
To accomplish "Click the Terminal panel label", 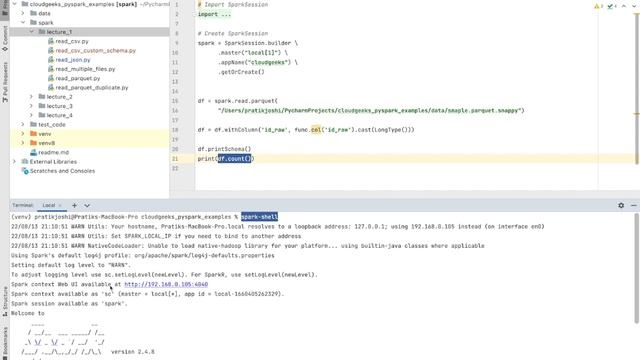I will coord(22,205).
